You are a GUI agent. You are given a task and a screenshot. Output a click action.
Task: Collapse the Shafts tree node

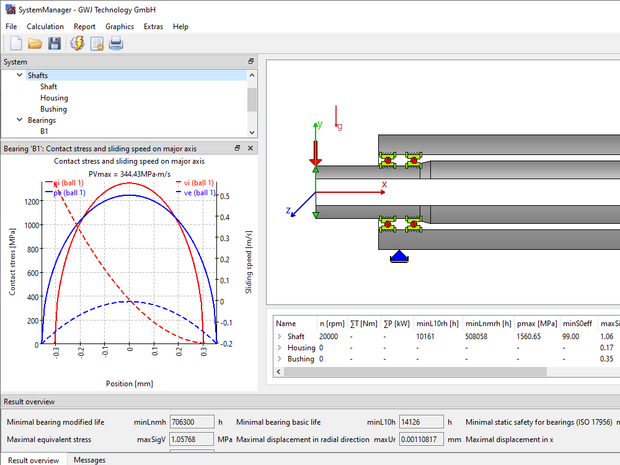[19, 75]
